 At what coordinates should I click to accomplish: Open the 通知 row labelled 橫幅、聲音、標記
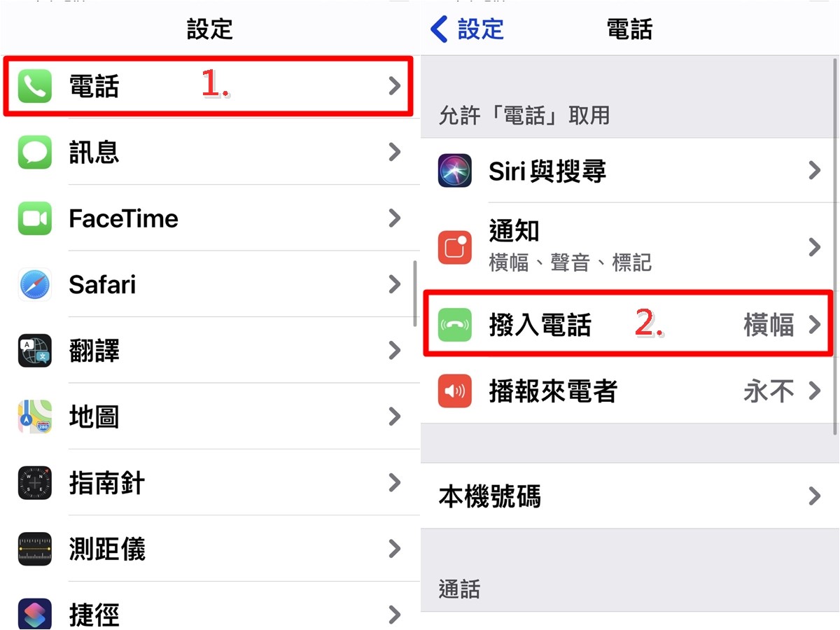[630, 247]
